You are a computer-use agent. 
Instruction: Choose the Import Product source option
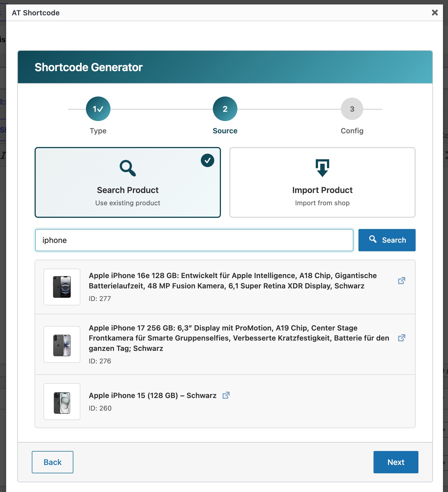322,182
